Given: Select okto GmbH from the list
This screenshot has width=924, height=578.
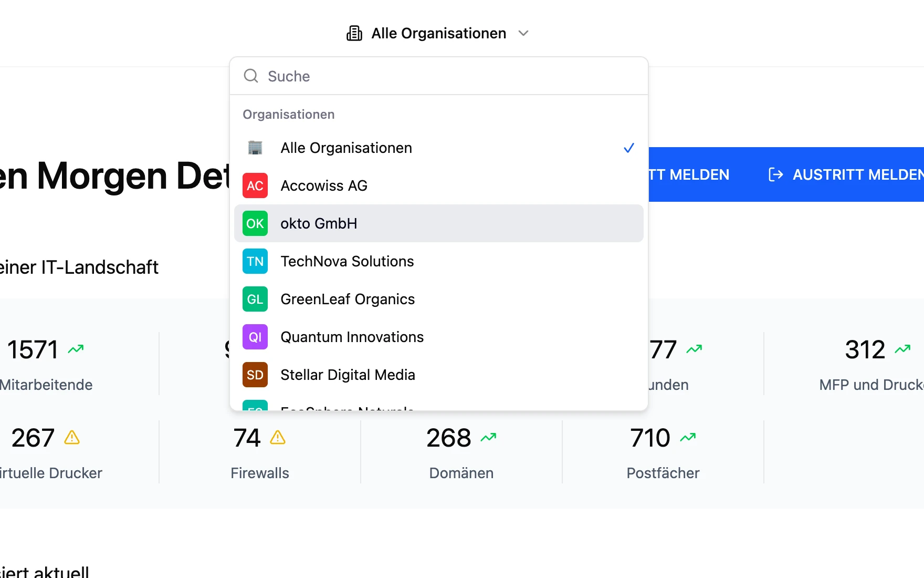Looking at the screenshot, I should point(439,223).
